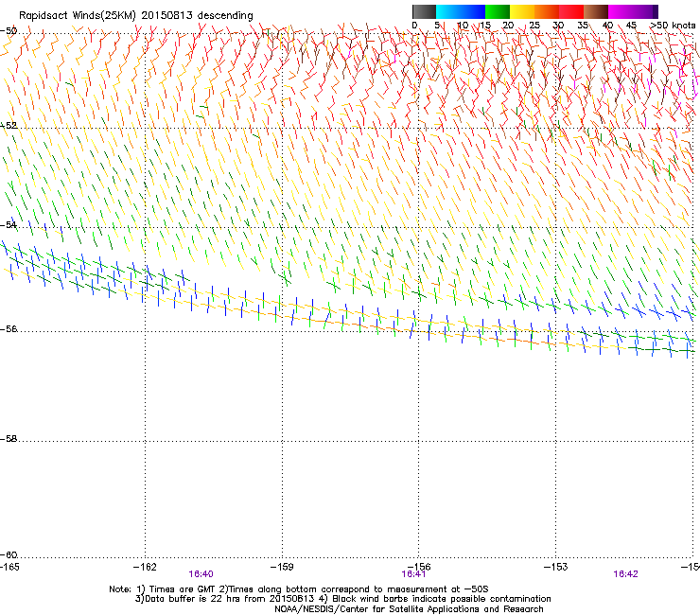
Task: Click the note line about 'Data buffer is 22 hrs'
Action: [x=342, y=599]
